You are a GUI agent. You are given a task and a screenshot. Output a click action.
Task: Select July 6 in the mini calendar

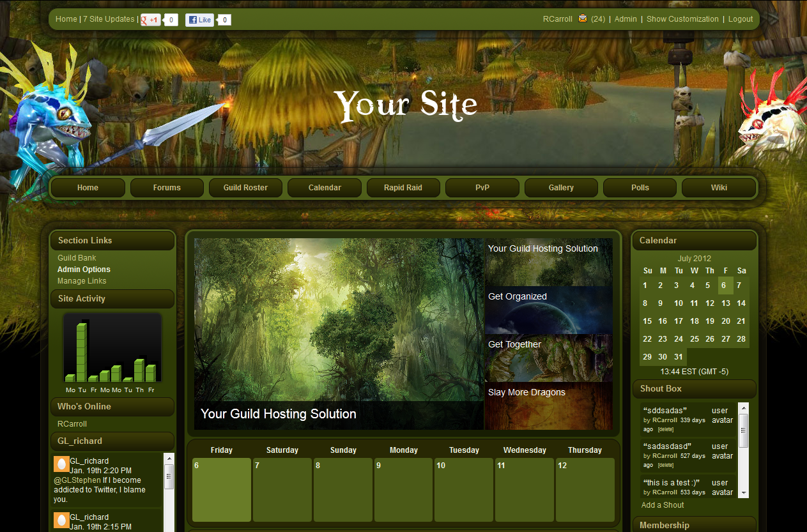pos(726,285)
